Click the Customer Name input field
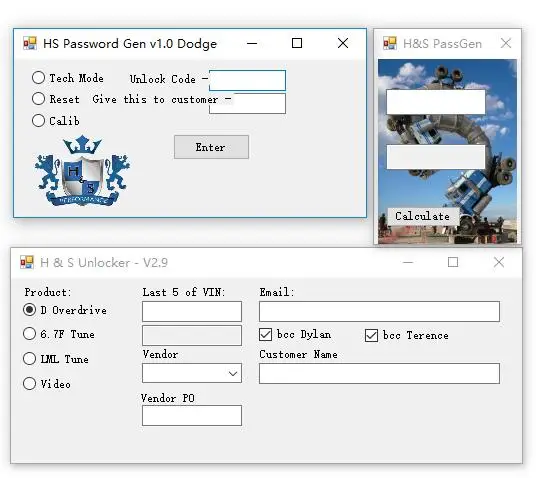536x478 pixels. (x=379, y=373)
